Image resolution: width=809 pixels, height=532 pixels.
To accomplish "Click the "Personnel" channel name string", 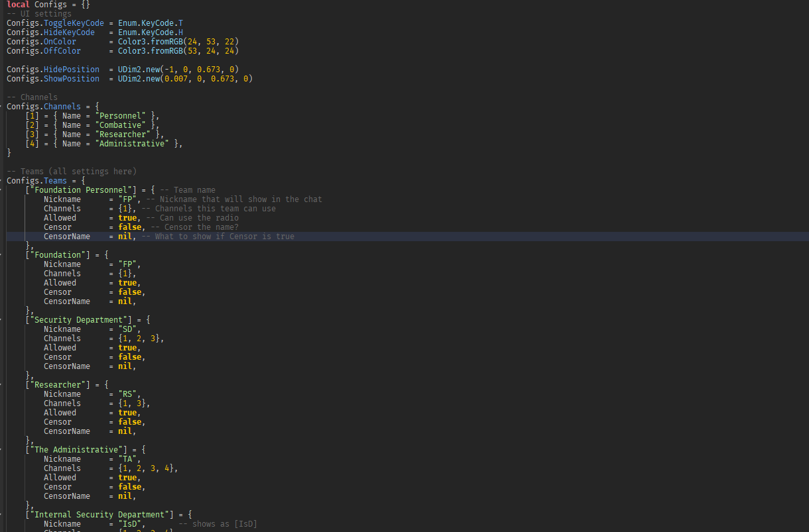I will (x=121, y=116).
